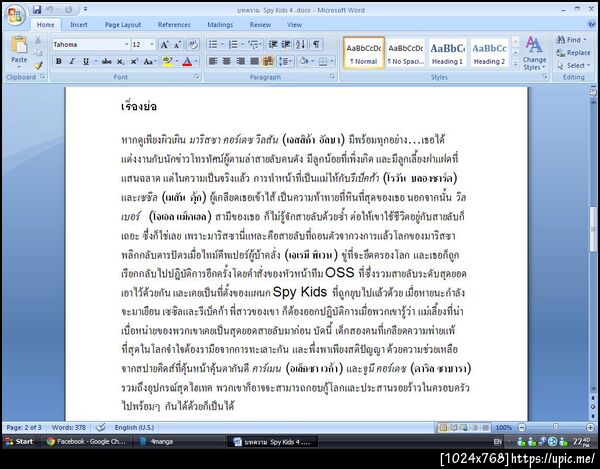
Task: Open the Windows Start menu
Action: point(19,441)
